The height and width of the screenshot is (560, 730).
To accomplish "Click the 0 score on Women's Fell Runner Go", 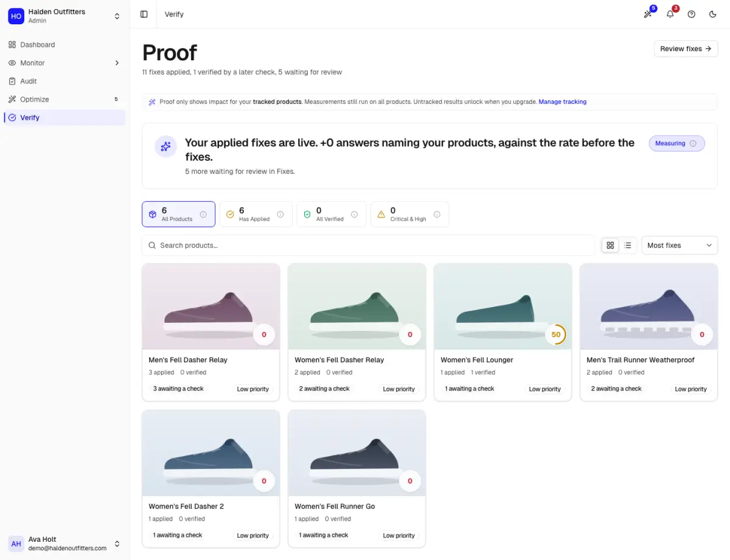I will point(410,481).
